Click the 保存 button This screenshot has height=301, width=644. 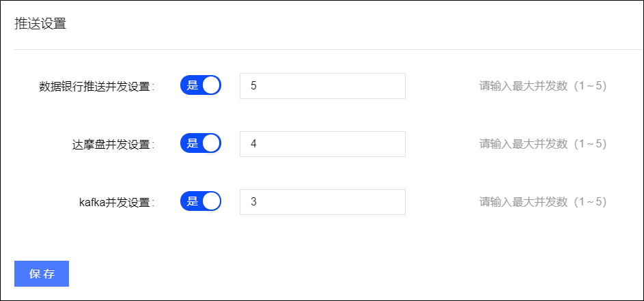[x=42, y=274]
